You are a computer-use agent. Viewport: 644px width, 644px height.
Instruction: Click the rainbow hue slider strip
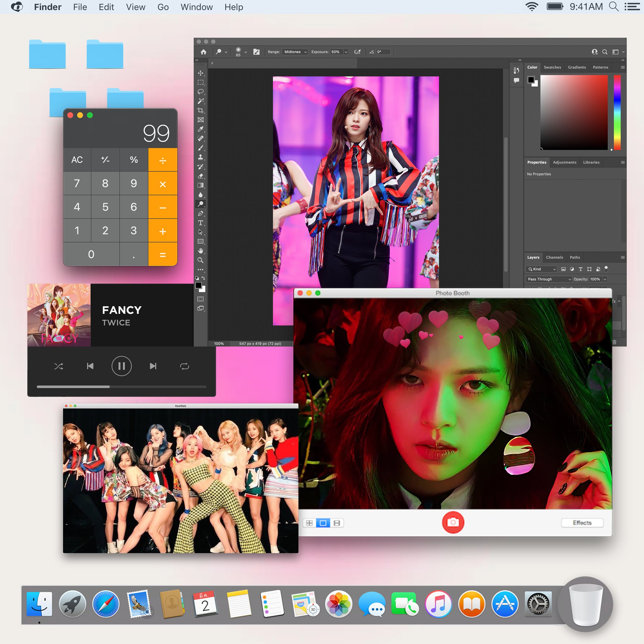coord(617,112)
